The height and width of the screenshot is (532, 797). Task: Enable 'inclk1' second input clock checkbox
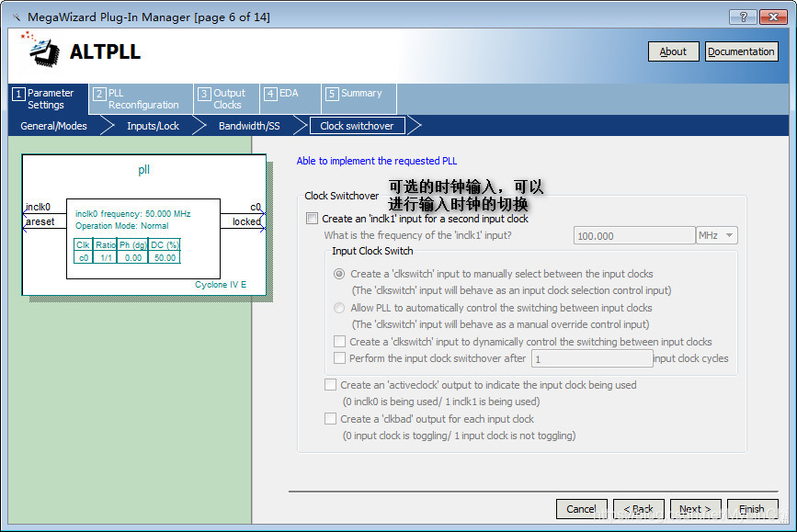[x=313, y=219]
